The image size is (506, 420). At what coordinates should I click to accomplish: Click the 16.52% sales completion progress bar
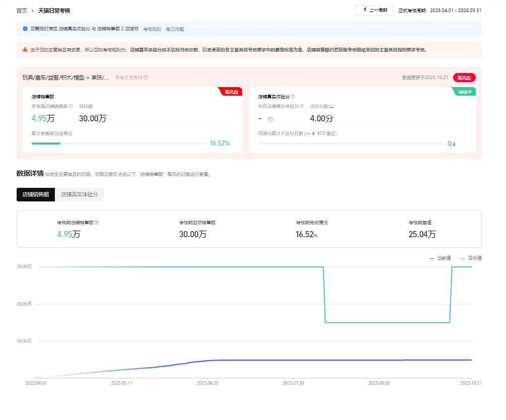coord(118,144)
